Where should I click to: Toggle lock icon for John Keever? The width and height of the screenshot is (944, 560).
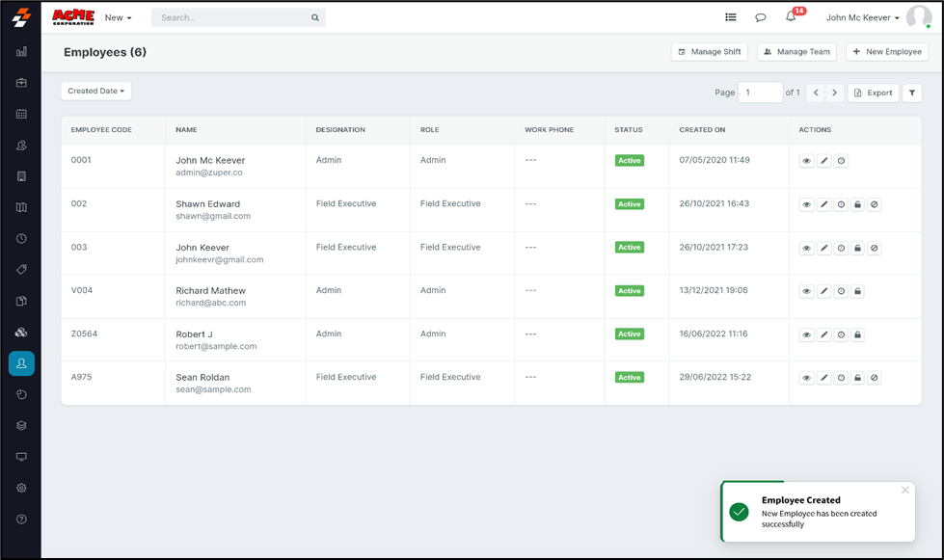[x=857, y=249]
